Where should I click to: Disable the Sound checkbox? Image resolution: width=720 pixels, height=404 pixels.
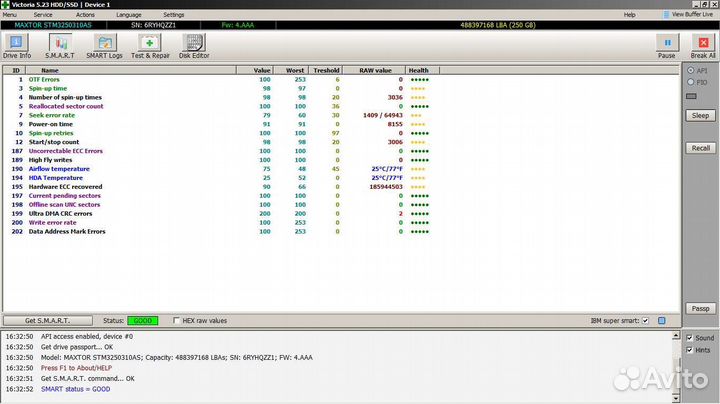point(689,338)
